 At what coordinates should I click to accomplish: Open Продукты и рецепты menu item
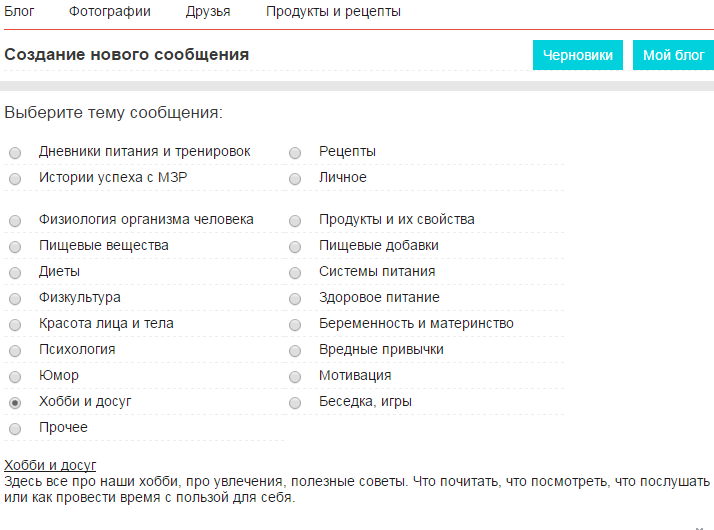coord(333,11)
